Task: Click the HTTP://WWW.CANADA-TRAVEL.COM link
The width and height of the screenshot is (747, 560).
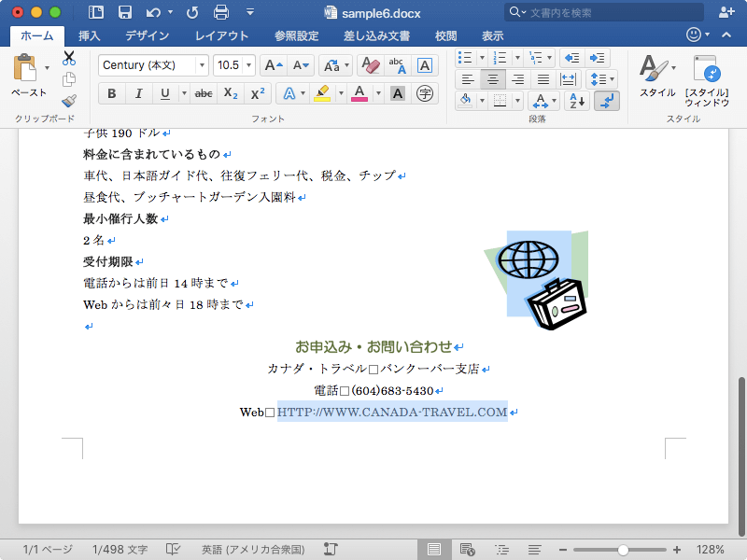Action: [x=392, y=412]
